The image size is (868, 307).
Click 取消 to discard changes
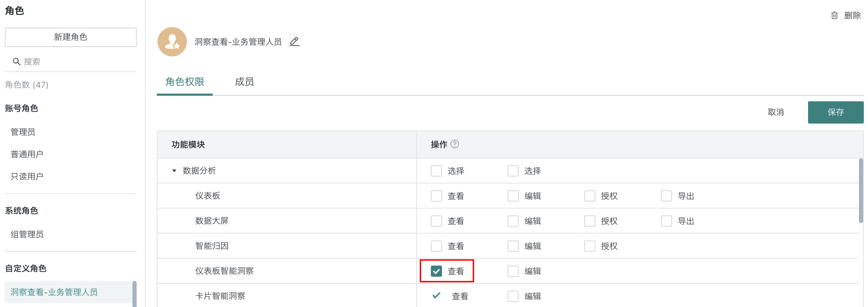point(776,112)
